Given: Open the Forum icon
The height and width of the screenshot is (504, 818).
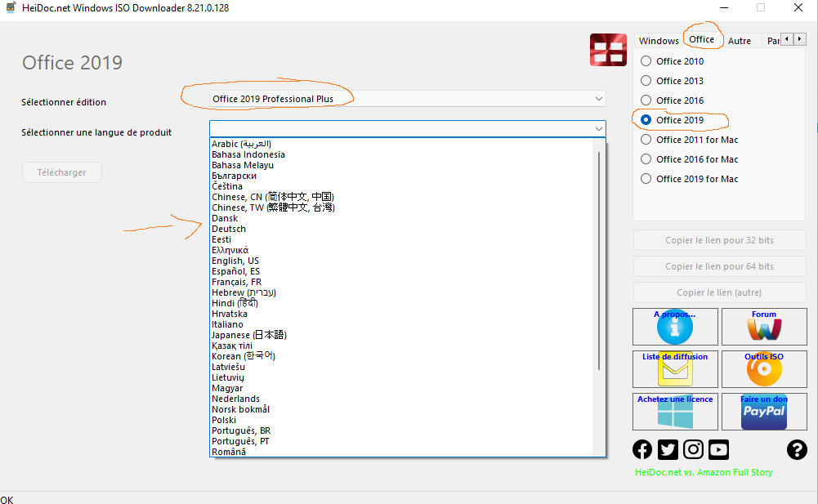Looking at the screenshot, I should point(764,327).
